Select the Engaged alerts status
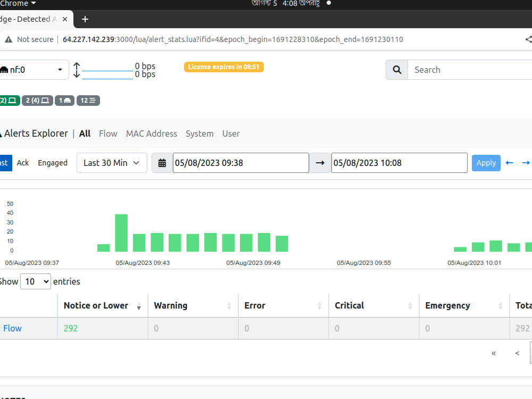The height and width of the screenshot is (399, 532). [x=53, y=163]
